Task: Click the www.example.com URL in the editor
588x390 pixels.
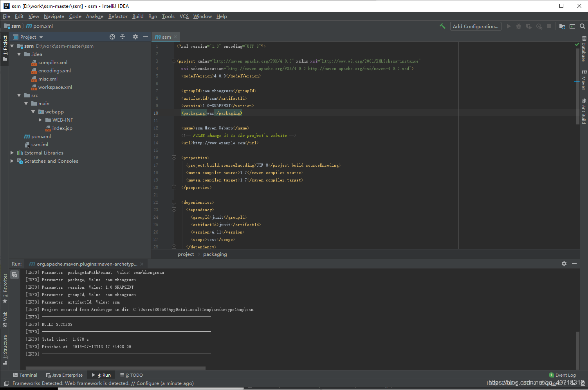Action: tap(219, 143)
